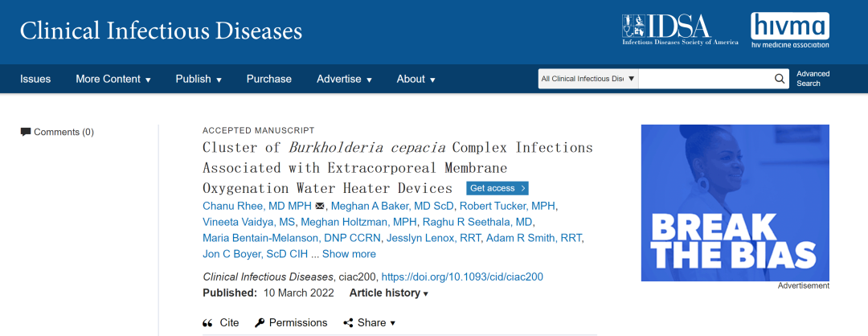Screen dimensions: 868x336
Task: Click the Get access button
Action: pyautogui.click(x=497, y=188)
